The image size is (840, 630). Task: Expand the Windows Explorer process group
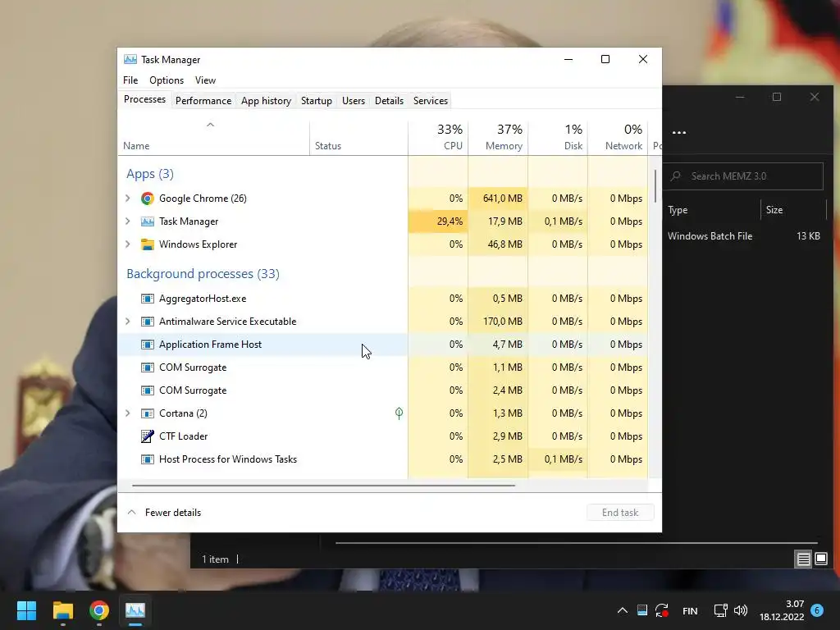coord(127,244)
